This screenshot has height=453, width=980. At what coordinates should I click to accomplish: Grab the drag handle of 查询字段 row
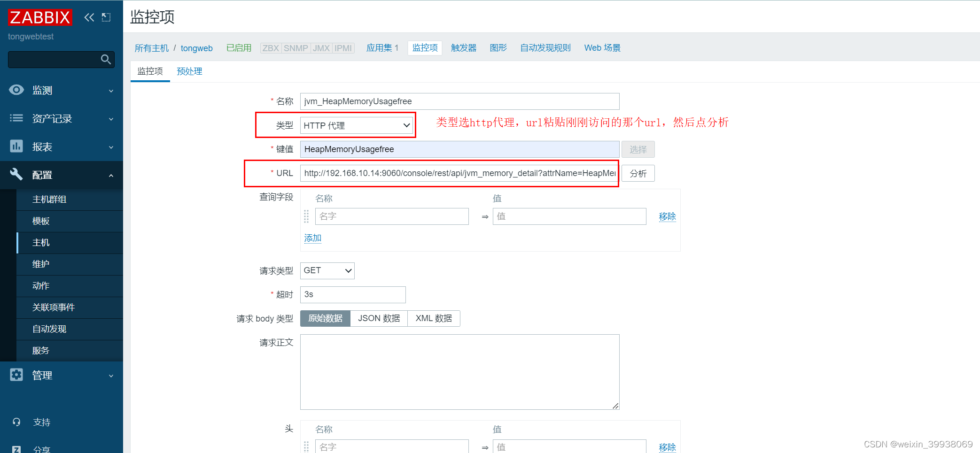coord(306,216)
